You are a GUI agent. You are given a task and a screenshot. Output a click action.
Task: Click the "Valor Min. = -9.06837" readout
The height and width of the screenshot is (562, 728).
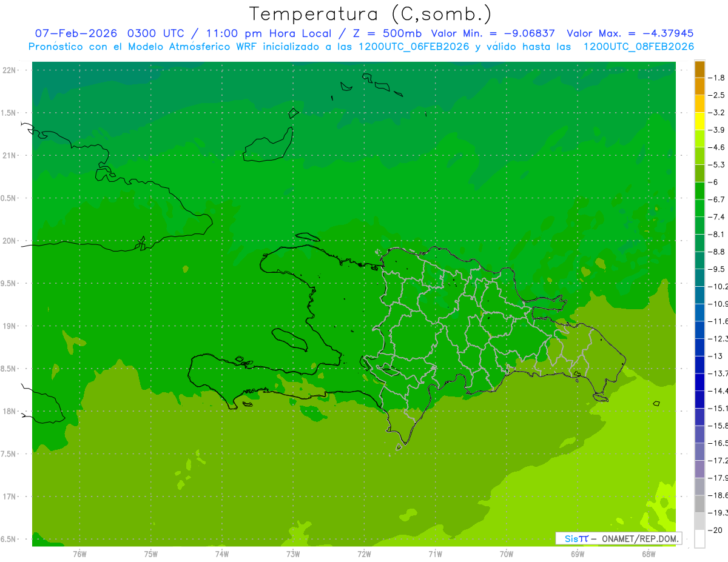coord(493,33)
